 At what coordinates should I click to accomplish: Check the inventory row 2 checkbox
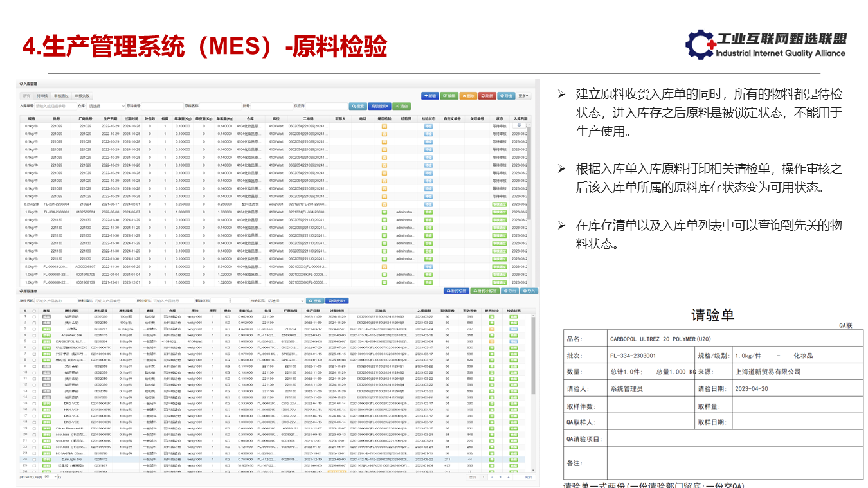coord(34,323)
